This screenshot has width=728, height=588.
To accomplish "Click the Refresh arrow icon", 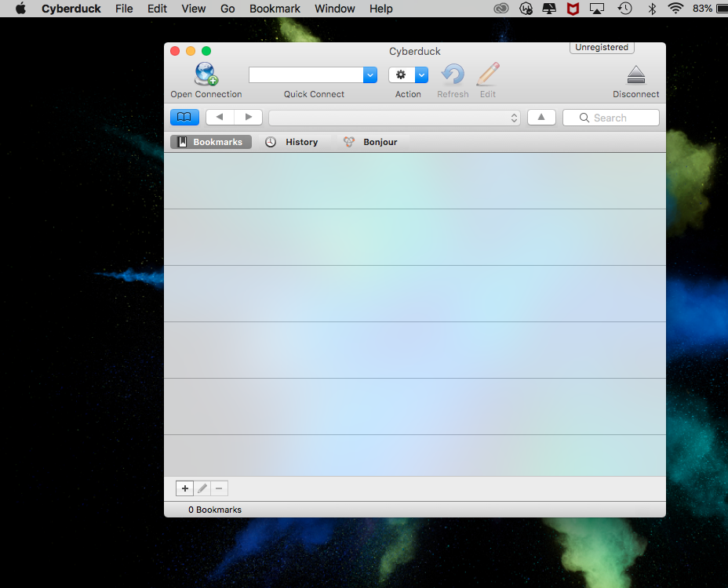I will tap(453, 74).
